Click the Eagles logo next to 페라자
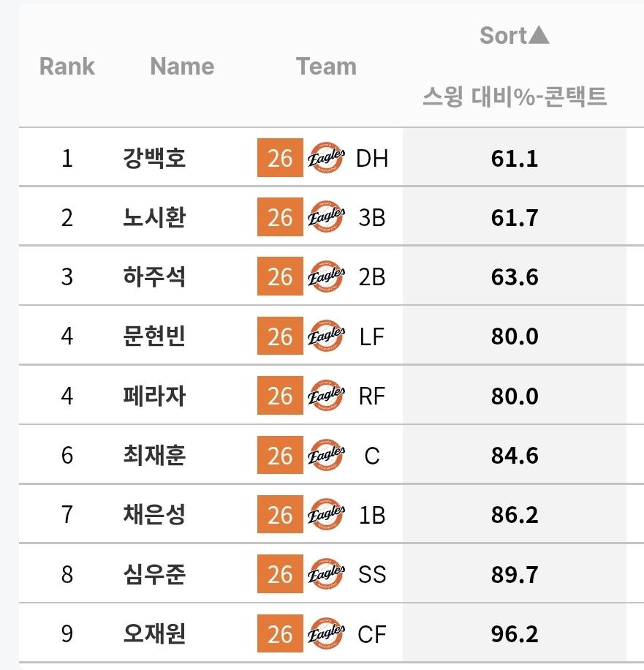Viewport: 644px width, 670px height. 326,396
